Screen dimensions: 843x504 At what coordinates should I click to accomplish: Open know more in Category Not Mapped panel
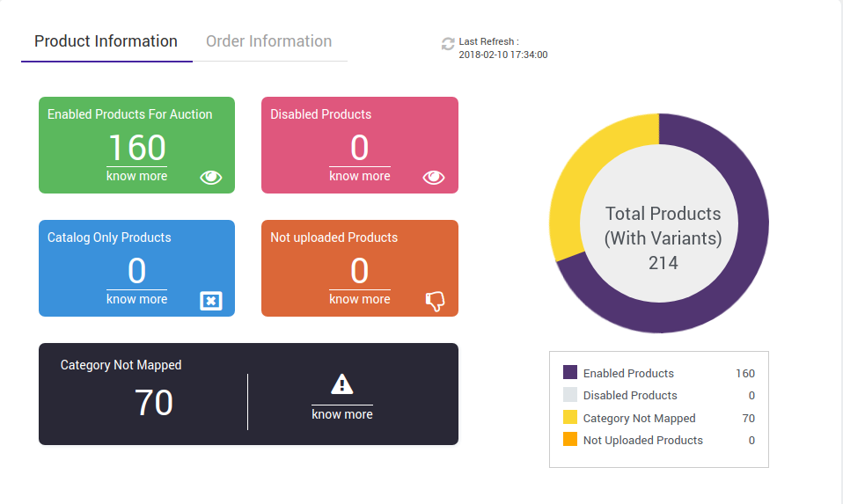point(341,414)
